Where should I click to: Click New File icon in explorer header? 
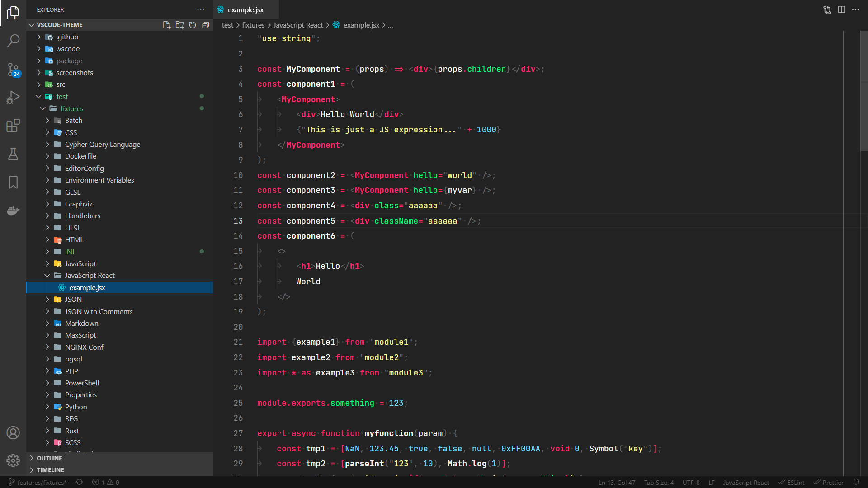pos(166,25)
